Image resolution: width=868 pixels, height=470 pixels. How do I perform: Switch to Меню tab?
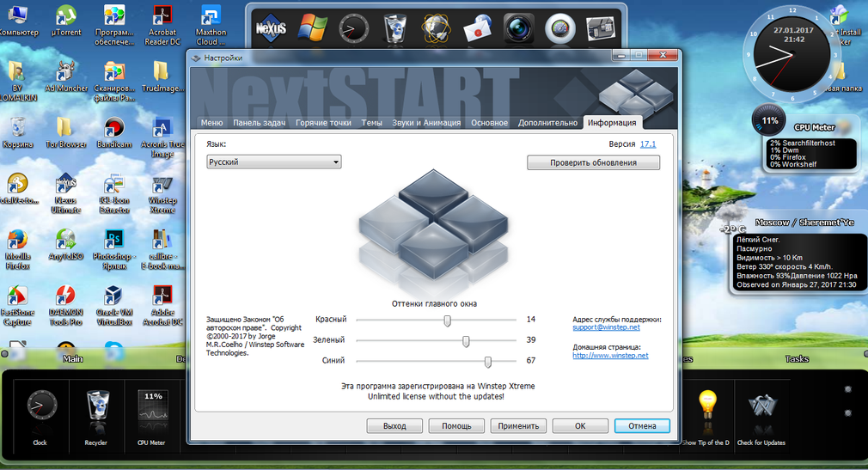point(212,123)
